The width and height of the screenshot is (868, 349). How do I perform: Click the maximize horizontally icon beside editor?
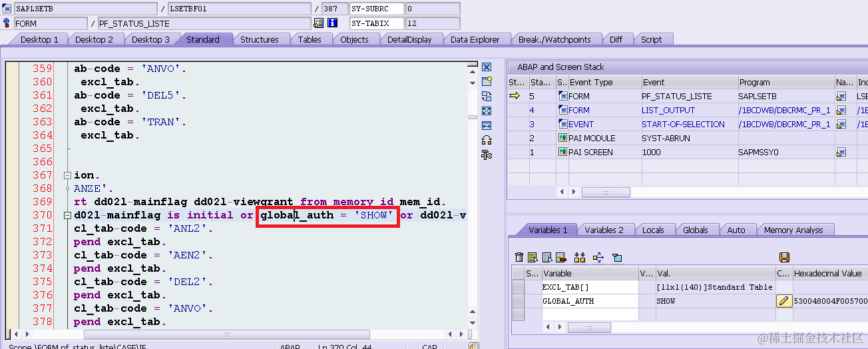coord(487,125)
